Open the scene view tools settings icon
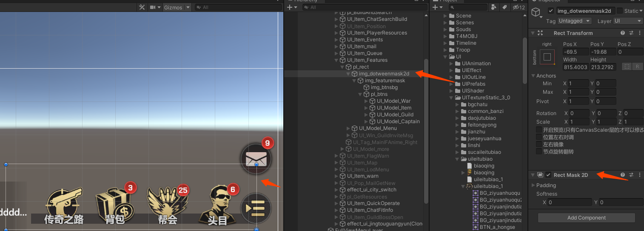Viewport: 644px width, 231px height. (x=142, y=7)
